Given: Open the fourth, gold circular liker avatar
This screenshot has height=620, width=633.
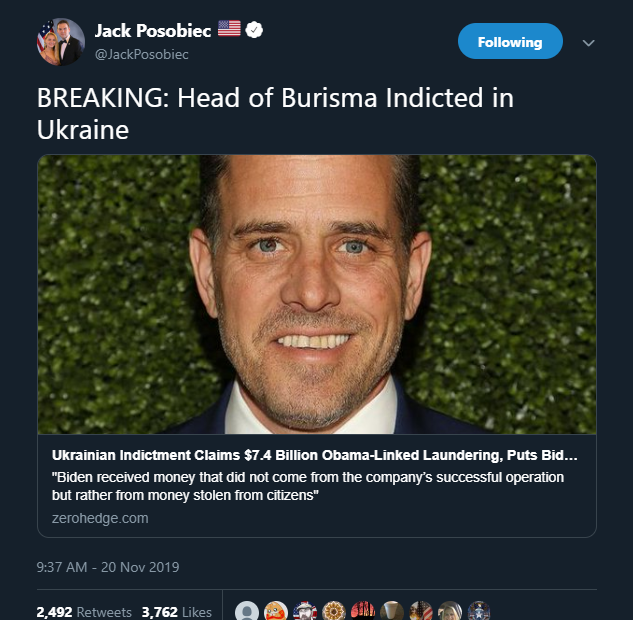Looking at the screenshot, I should click(334, 612).
